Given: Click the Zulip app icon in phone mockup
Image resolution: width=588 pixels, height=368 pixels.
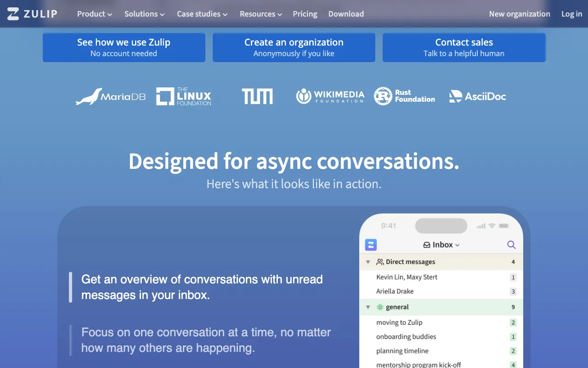Looking at the screenshot, I should [x=371, y=245].
